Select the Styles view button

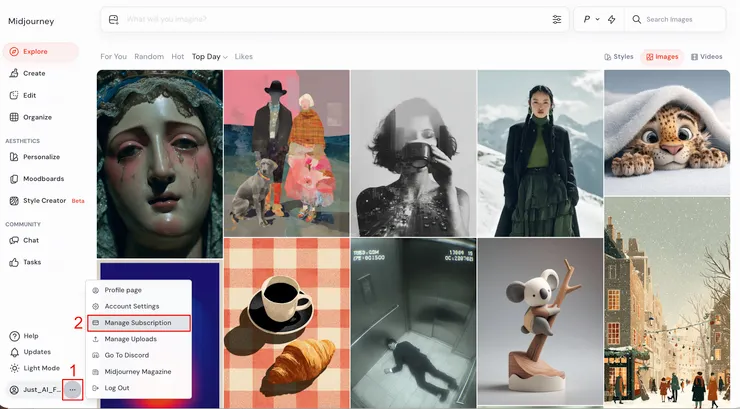point(619,57)
